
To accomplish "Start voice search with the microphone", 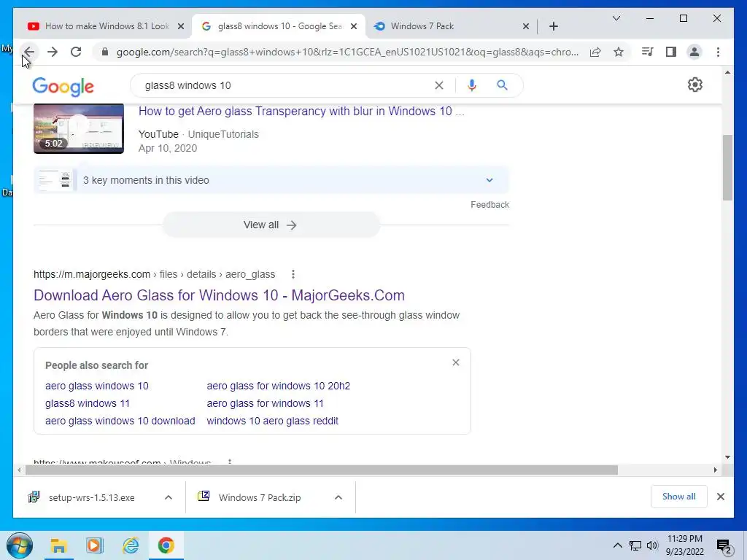I will 472,85.
